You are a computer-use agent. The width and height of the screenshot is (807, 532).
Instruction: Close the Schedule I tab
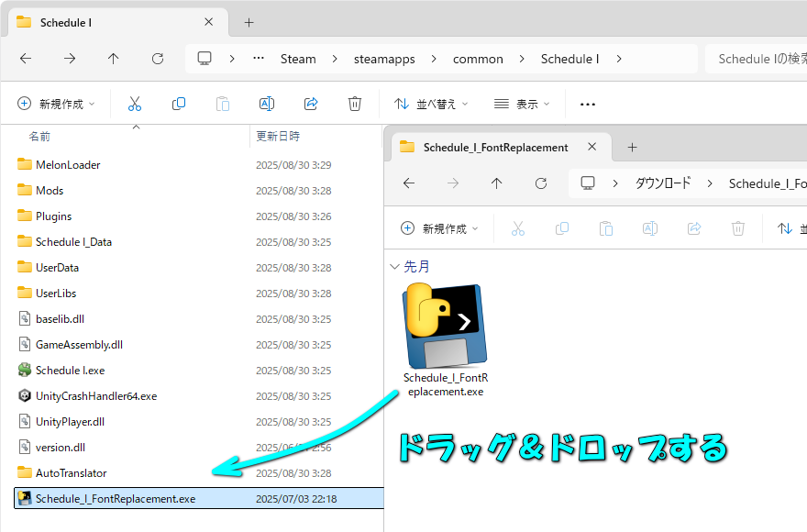(x=208, y=22)
